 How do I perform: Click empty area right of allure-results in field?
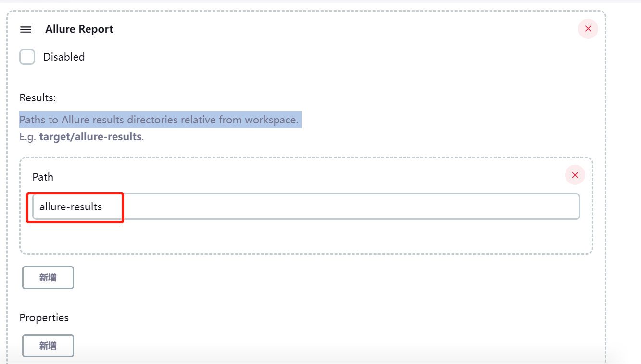(x=337, y=207)
